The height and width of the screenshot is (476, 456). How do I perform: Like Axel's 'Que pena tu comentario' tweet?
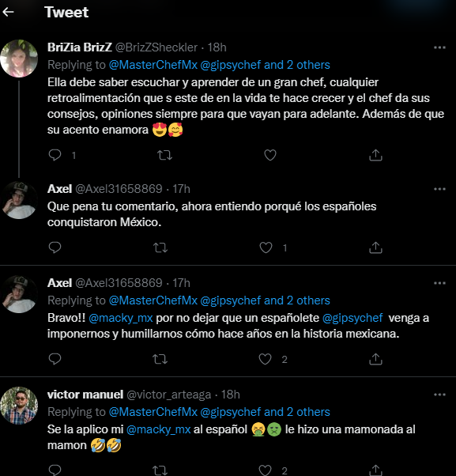point(266,247)
